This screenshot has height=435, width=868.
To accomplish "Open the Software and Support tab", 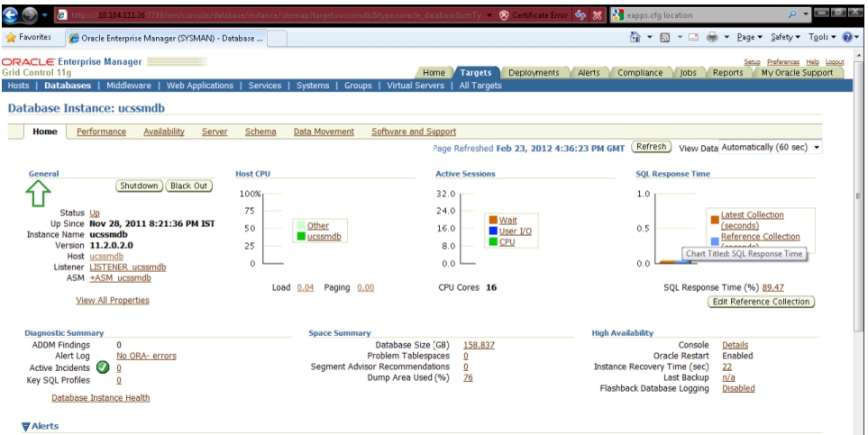I will [x=414, y=131].
